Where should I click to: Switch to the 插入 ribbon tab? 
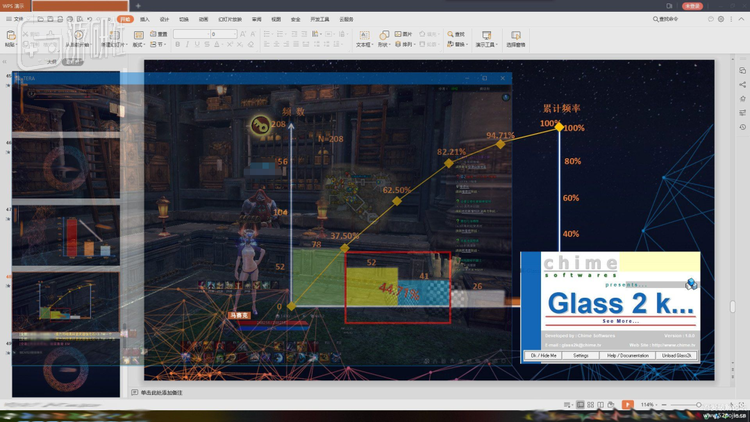point(145,19)
